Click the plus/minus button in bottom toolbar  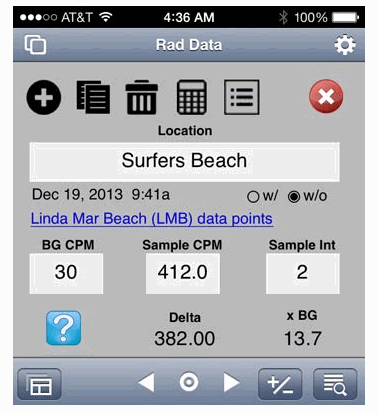click(280, 384)
